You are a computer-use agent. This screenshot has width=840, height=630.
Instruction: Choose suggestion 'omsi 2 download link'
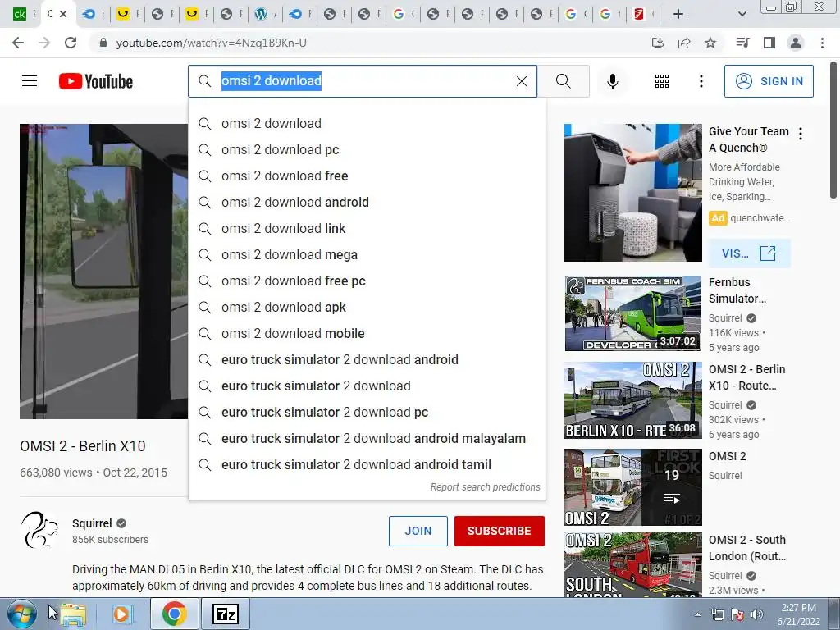coord(367,228)
